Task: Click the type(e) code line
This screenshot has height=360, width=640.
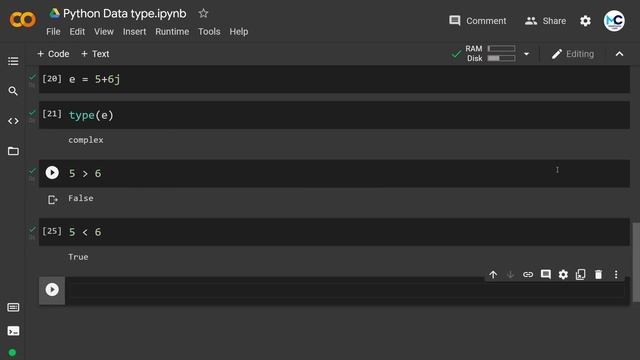Action: [x=91, y=115]
